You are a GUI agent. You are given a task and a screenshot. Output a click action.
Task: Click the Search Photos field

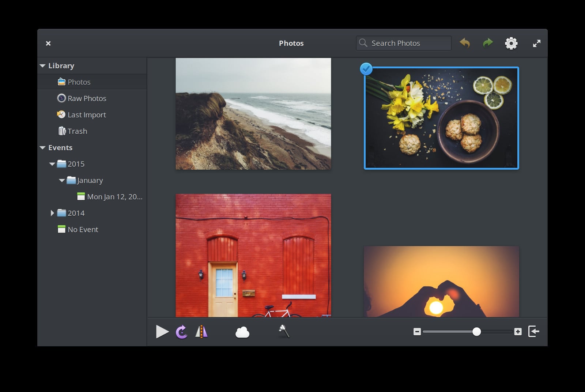(x=403, y=43)
